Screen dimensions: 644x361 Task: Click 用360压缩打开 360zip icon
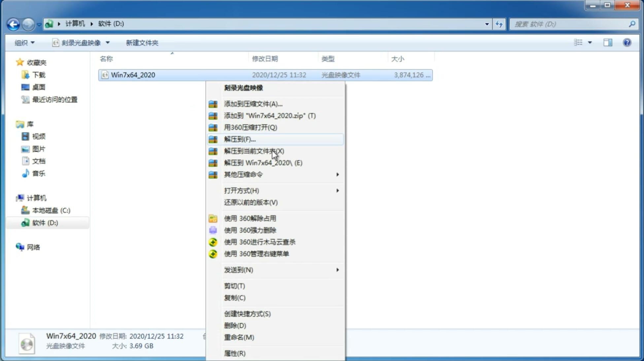(x=213, y=127)
